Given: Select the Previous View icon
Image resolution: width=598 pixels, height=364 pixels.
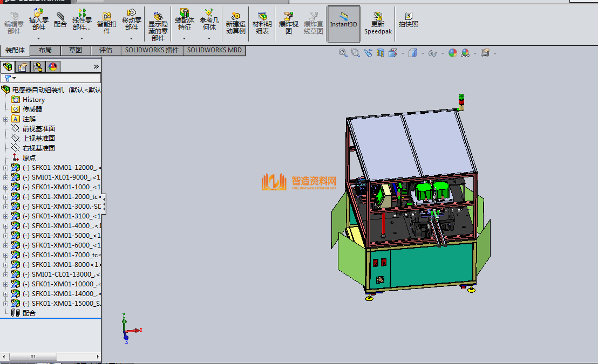Looking at the screenshot, I should point(368,53).
